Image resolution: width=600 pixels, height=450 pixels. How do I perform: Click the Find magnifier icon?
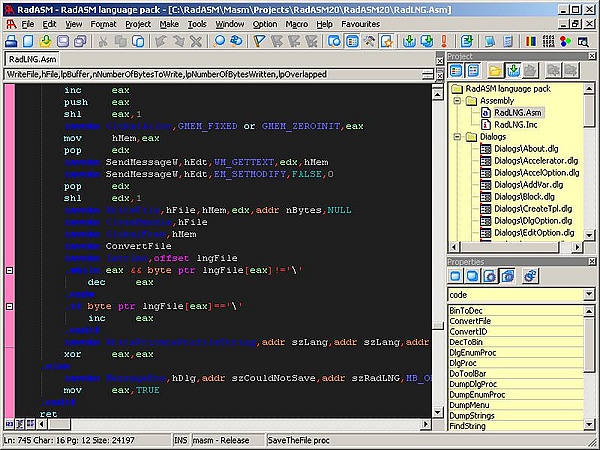click(219, 41)
